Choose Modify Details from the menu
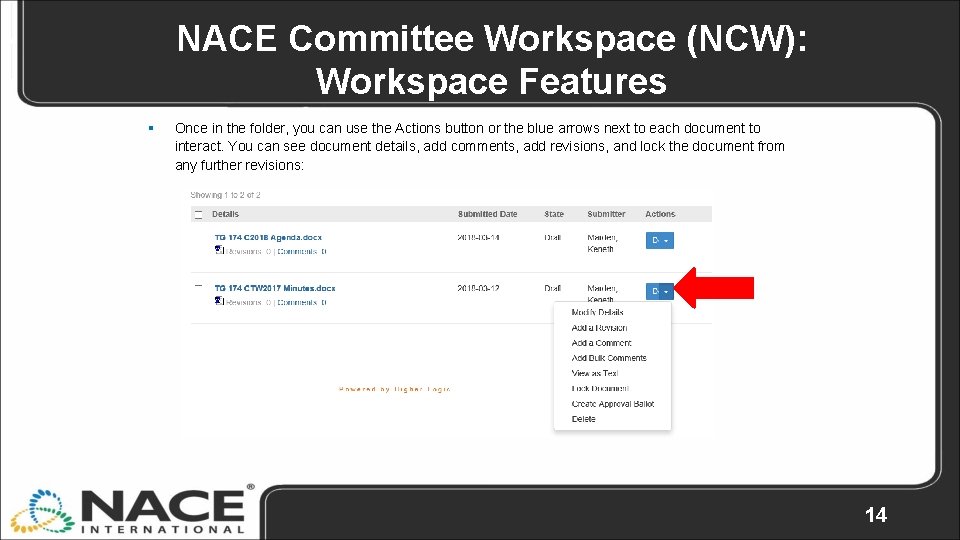Screen dimensions: 960x540 [x=598, y=312]
